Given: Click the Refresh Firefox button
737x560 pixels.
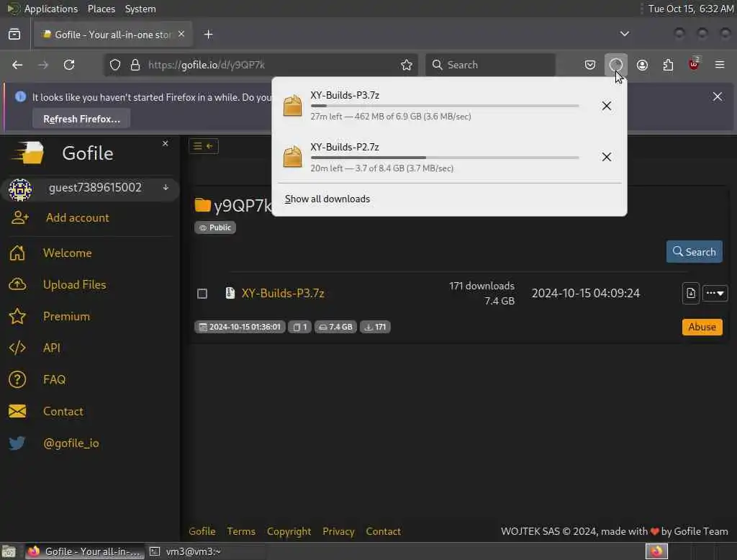Looking at the screenshot, I should tap(81, 119).
